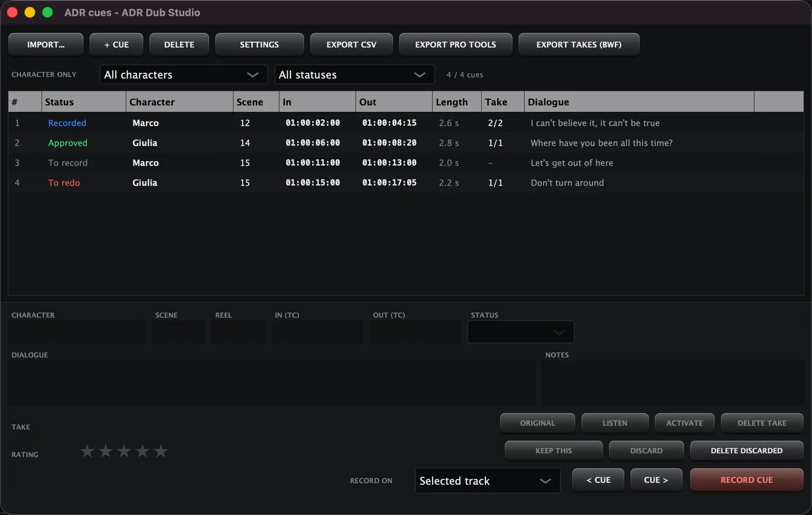This screenshot has height=515, width=812.
Task: Expand the All statuses dropdown
Action: click(x=354, y=75)
